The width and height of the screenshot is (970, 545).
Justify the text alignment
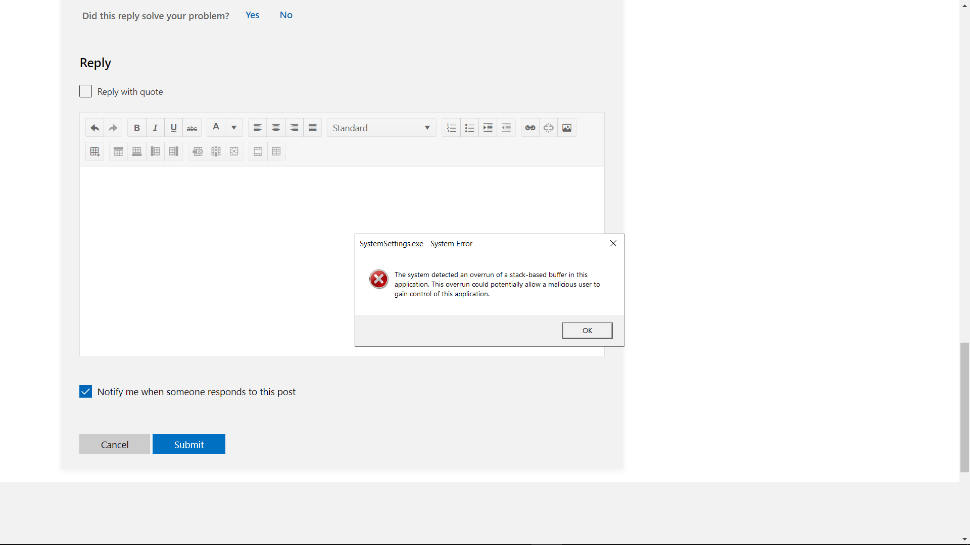pos(312,128)
